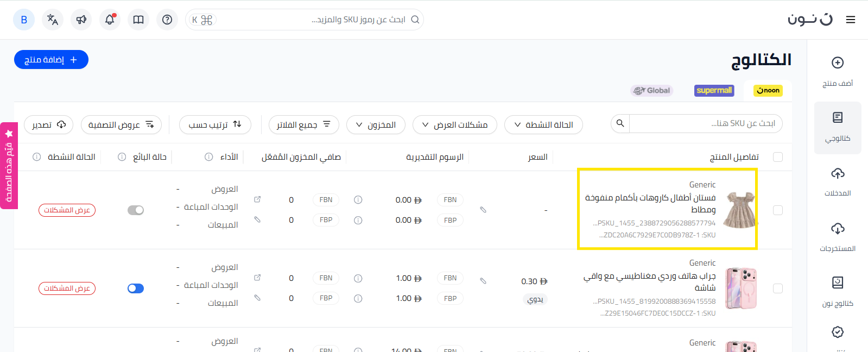This screenshot has height=352, width=868.
Task: Click the إضافة منتج button
Action: 51,60
